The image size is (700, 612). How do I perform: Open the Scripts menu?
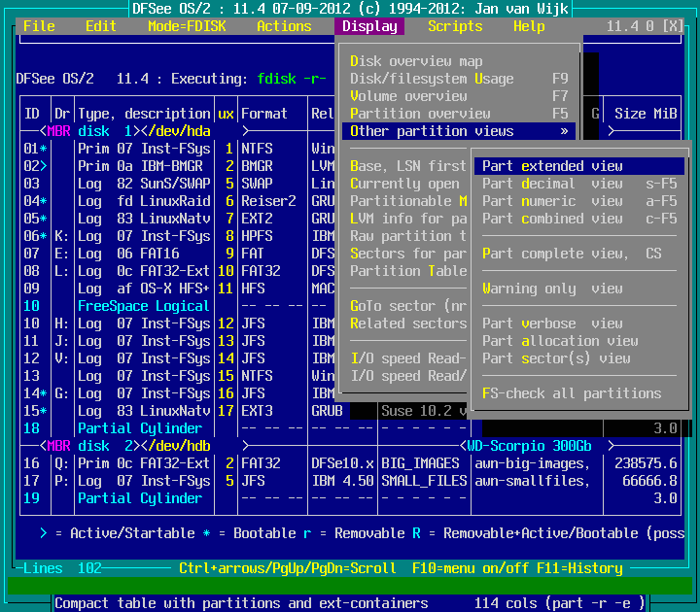coord(455,26)
